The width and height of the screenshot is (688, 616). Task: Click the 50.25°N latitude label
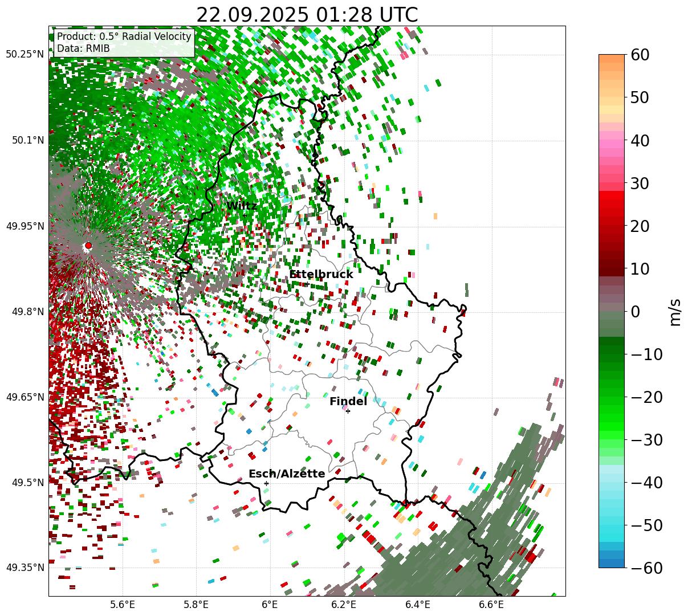(25, 55)
